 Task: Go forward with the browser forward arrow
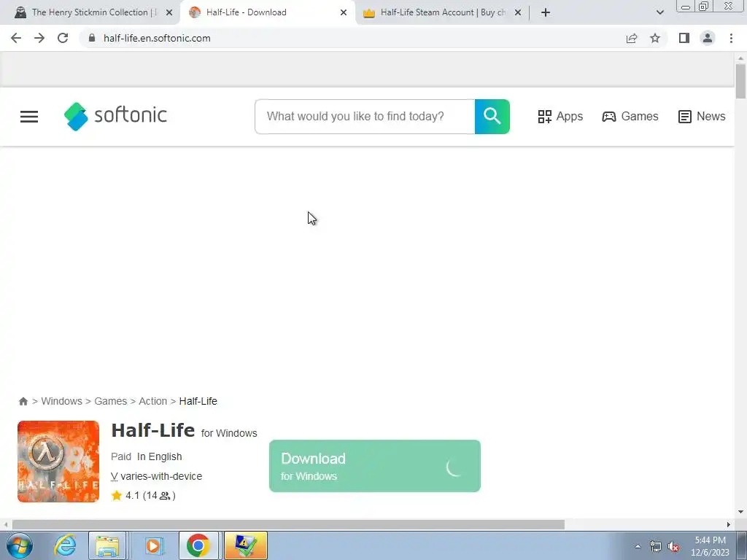39,38
